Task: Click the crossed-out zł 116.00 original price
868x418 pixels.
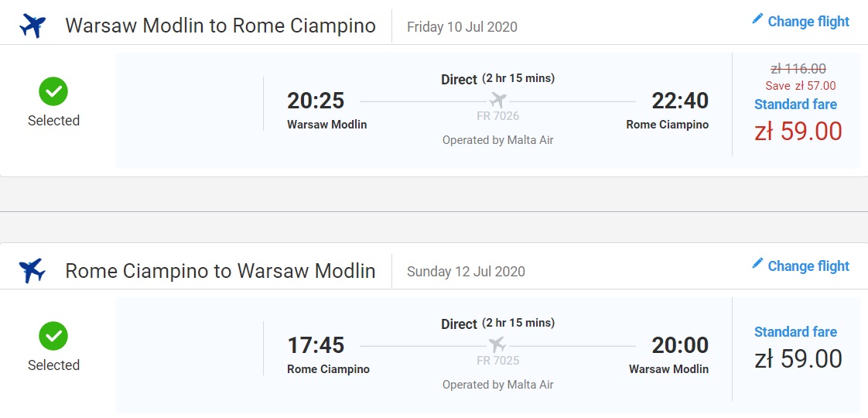Action: coord(798,69)
